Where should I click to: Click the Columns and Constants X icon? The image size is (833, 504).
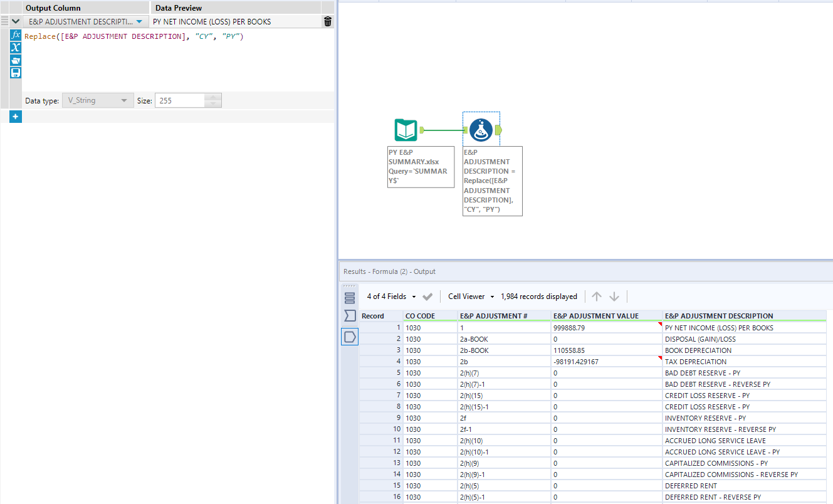click(x=16, y=48)
